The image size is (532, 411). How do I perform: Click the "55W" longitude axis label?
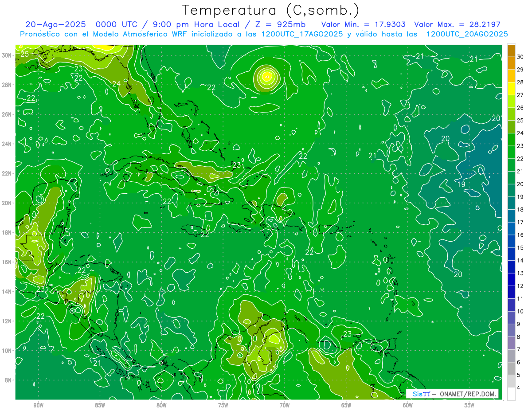pos(469,405)
